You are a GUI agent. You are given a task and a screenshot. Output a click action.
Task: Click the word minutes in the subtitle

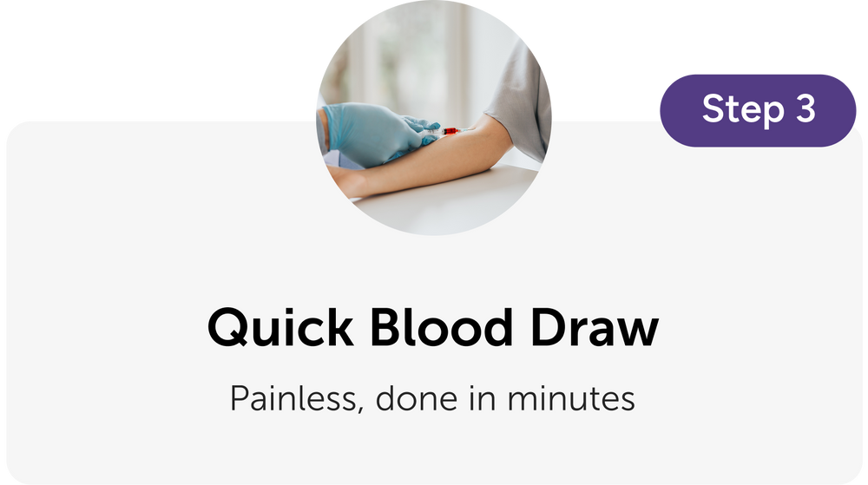point(571,399)
